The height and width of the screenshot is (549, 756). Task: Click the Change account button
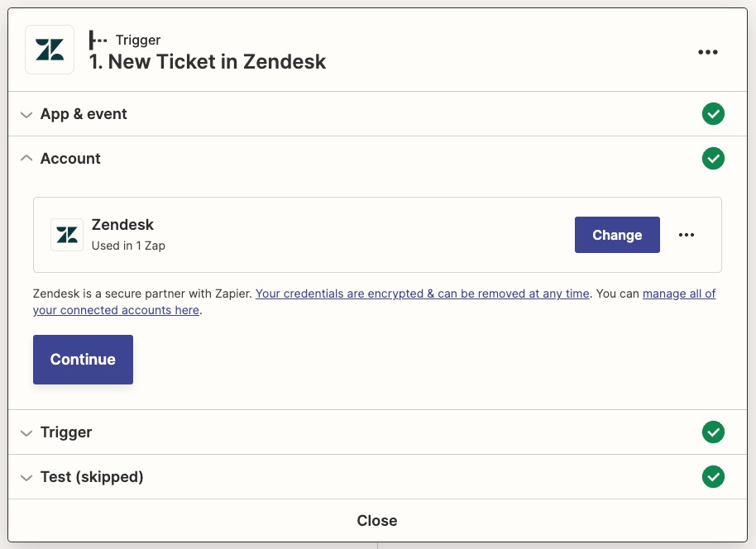click(617, 235)
